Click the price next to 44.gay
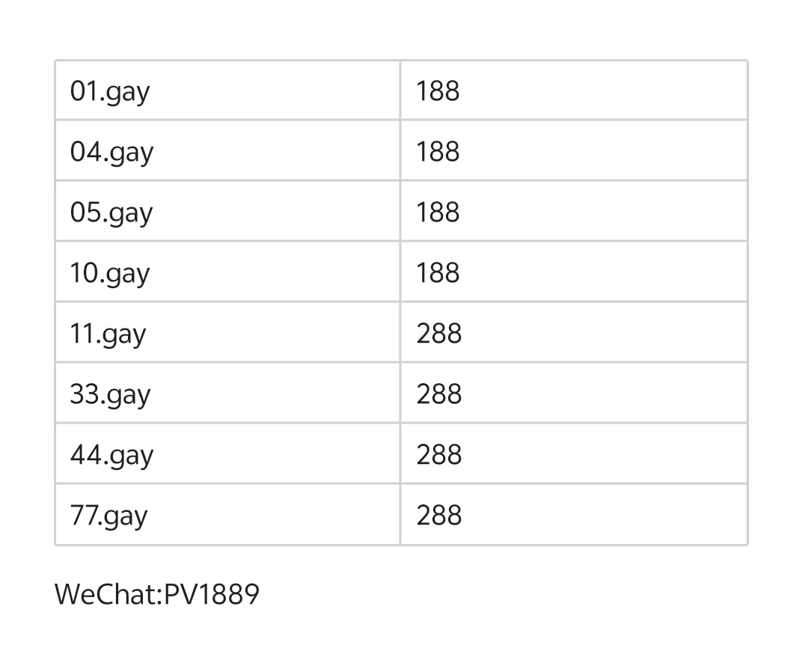This screenshot has width=808, height=672. 439,456
